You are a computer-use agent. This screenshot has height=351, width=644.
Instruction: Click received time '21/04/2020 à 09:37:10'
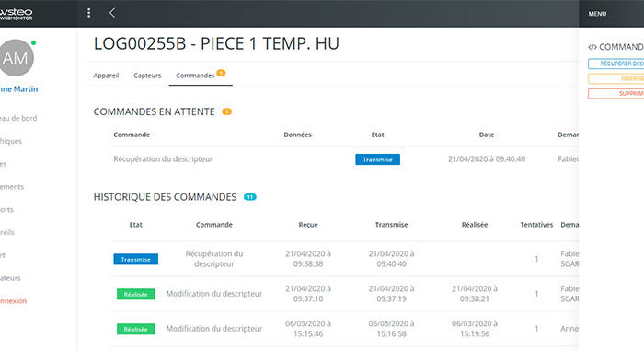point(308,294)
